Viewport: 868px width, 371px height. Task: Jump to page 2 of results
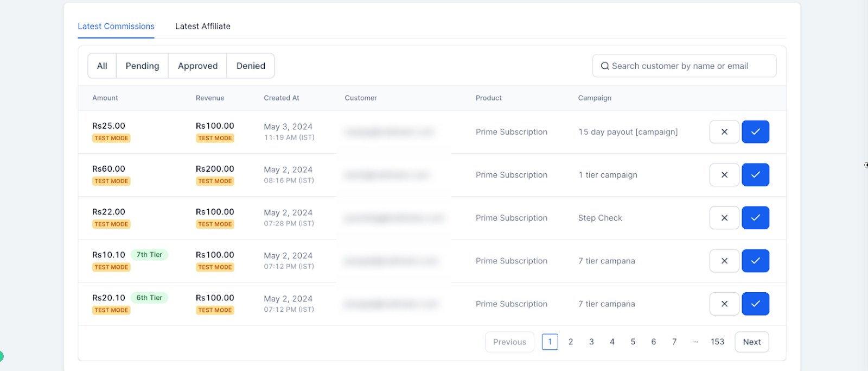point(571,342)
